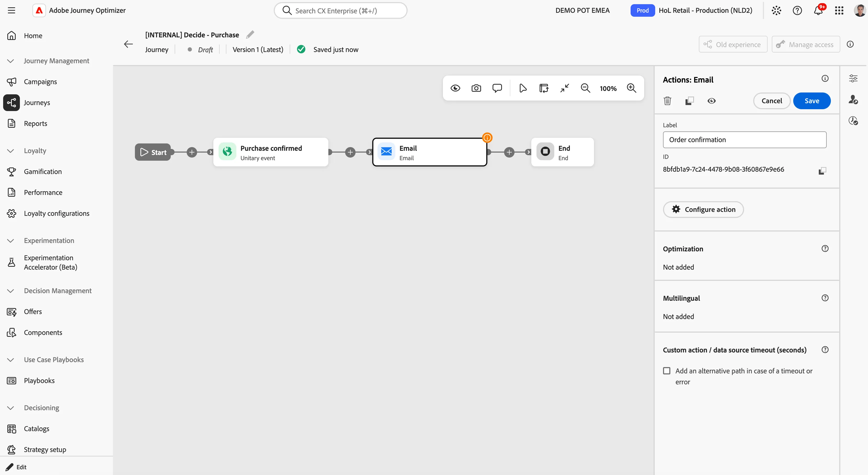Toggle read-only view eye icon in Actions panel

(712, 101)
